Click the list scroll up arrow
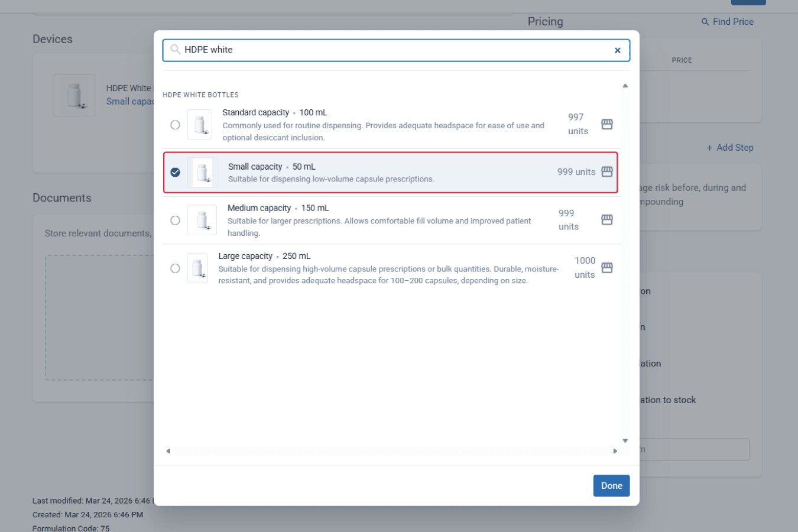Screen dimensions: 798x532 625,86
